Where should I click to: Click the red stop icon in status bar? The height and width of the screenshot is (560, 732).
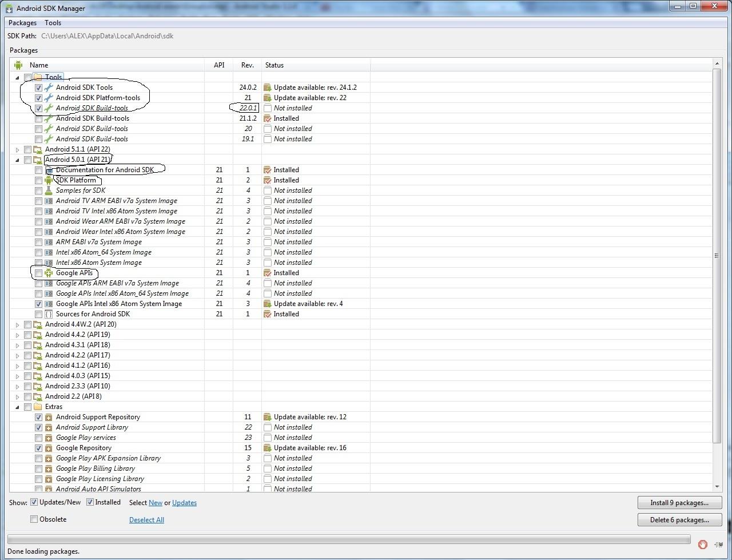coord(703,544)
